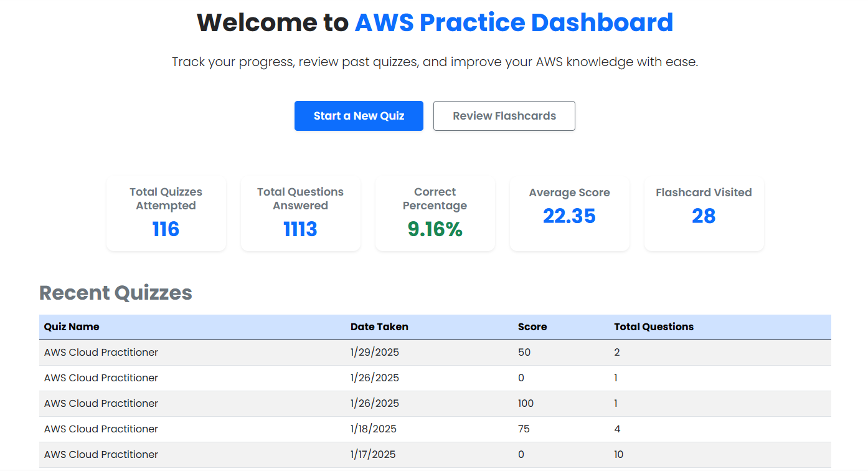The height and width of the screenshot is (471, 868).
Task: Click total questions 4 in the 1/18/2025 row
Action: click(617, 429)
